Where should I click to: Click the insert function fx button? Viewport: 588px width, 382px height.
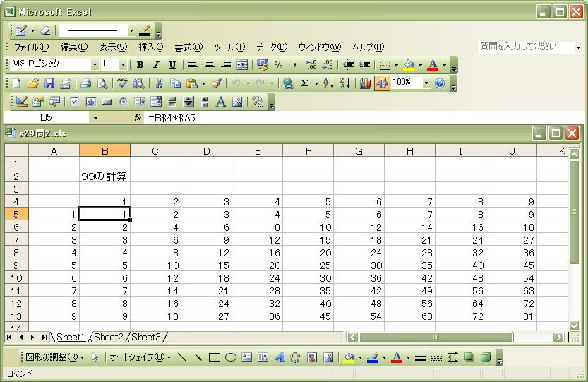coord(138,118)
